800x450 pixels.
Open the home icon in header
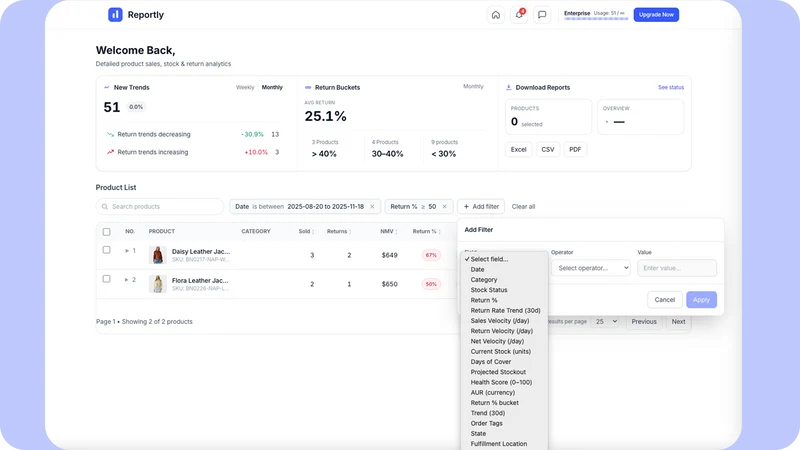(x=495, y=15)
